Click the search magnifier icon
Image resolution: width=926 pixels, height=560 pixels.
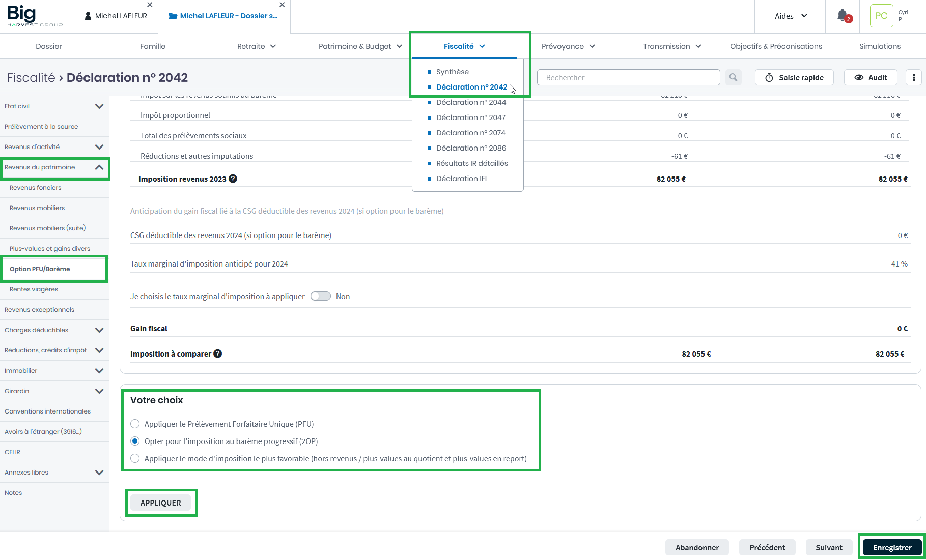click(x=733, y=77)
